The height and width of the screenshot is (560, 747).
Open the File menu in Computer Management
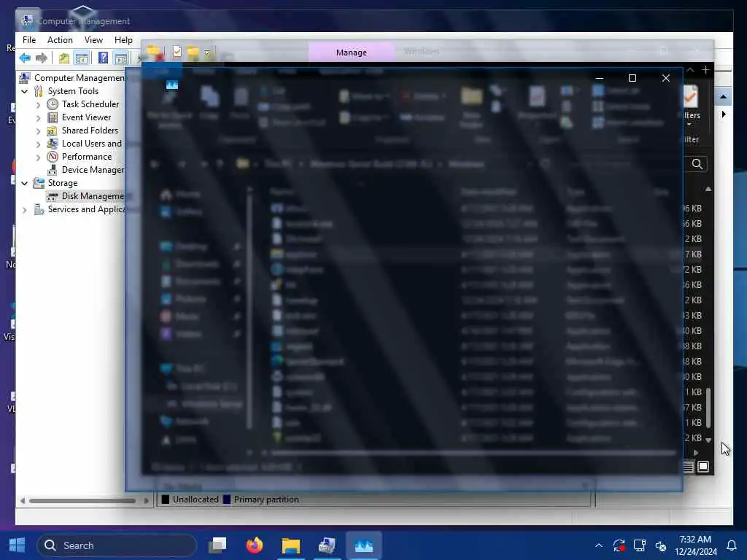point(29,40)
